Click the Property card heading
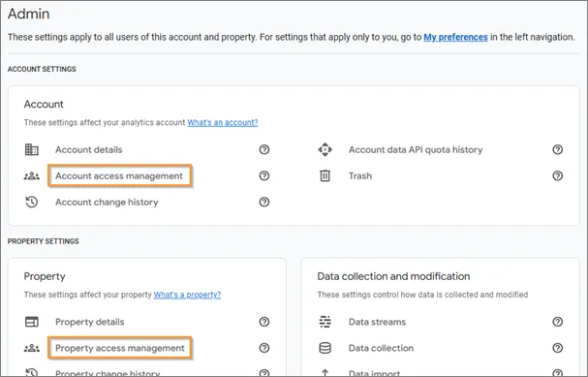The image size is (588, 377). (45, 276)
